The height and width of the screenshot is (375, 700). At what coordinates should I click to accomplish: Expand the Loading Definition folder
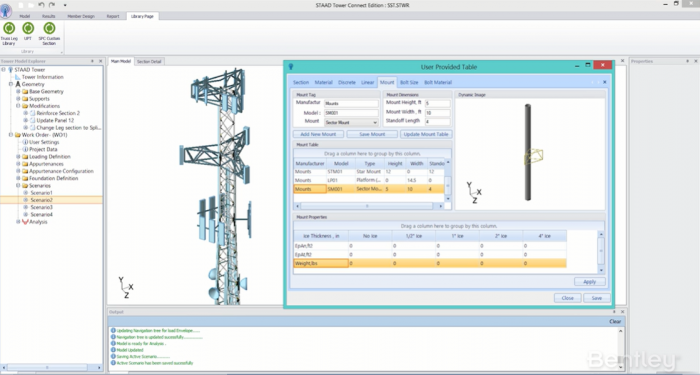[18, 157]
